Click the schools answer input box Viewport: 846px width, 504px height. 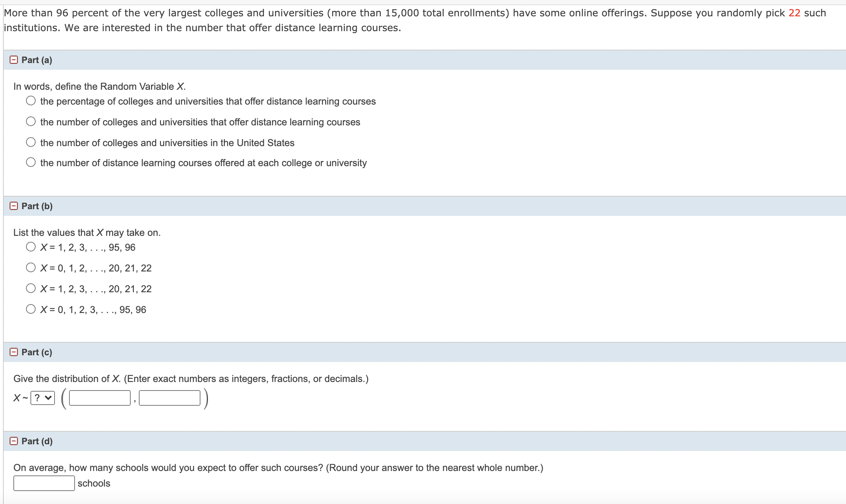tap(43, 483)
